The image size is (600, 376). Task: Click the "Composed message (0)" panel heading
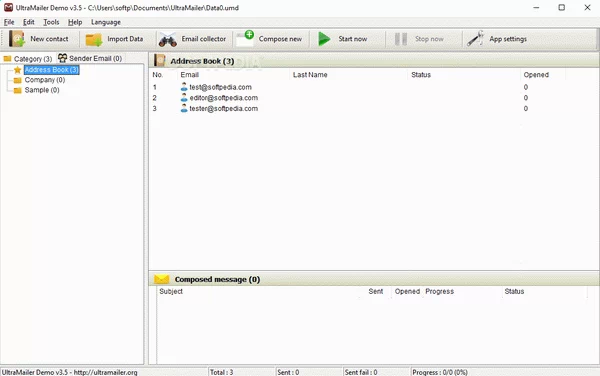pos(217,279)
